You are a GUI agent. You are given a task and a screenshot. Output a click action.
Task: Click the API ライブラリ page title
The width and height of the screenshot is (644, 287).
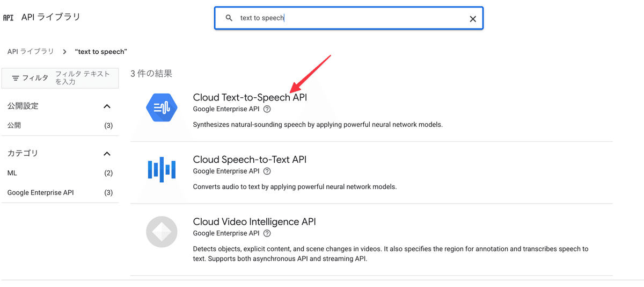(x=51, y=17)
